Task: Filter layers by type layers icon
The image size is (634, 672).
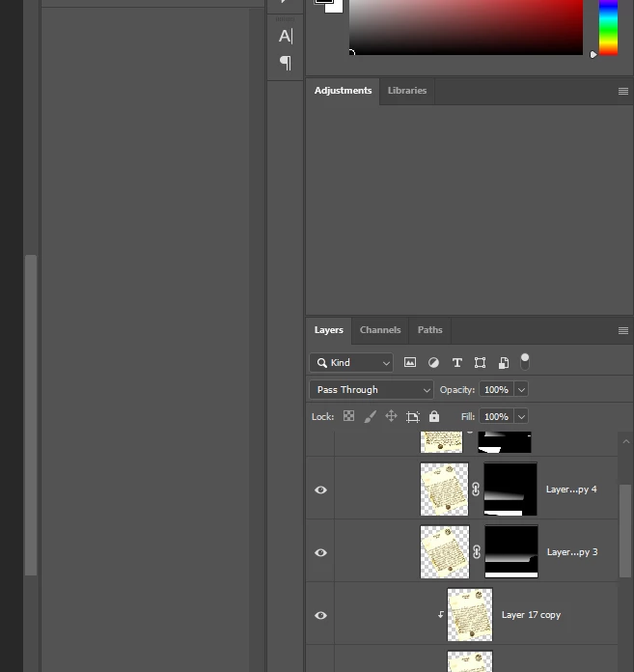Action: coord(457,363)
